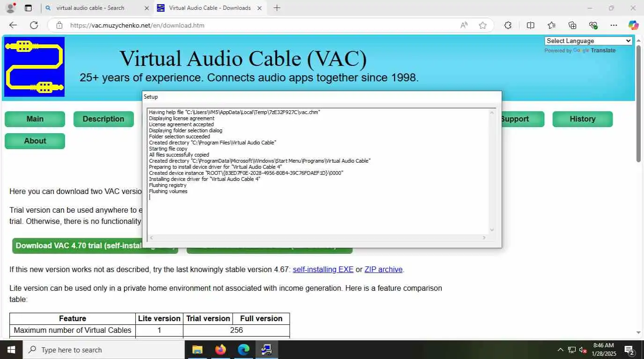Open File Explorer from the taskbar
644x359 pixels.
(x=197, y=350)
